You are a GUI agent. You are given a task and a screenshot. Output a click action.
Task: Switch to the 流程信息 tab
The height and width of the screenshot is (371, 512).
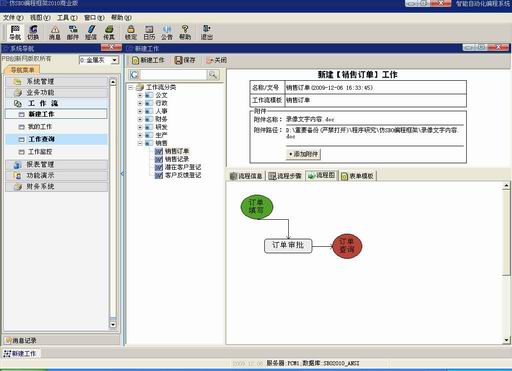[246, 176]
